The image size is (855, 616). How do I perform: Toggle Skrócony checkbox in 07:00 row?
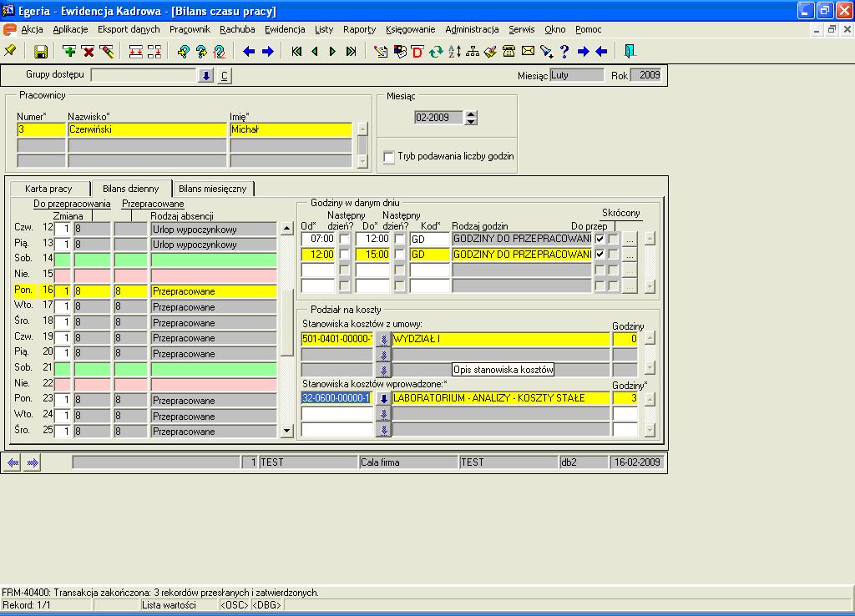614,239
